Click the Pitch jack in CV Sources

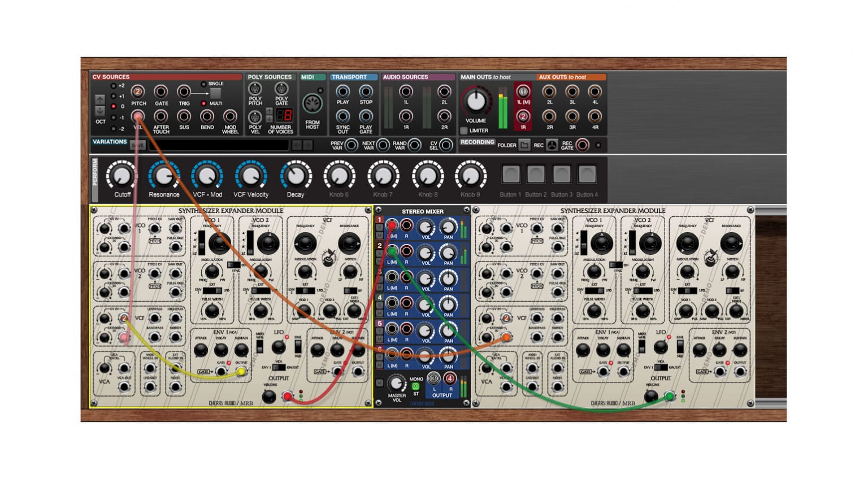(x=137, y=92)
